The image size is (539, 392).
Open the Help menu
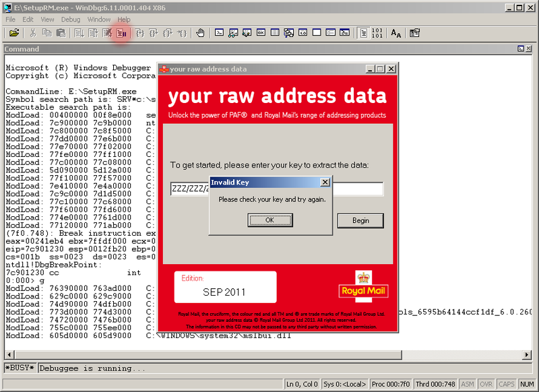point(124,20)
